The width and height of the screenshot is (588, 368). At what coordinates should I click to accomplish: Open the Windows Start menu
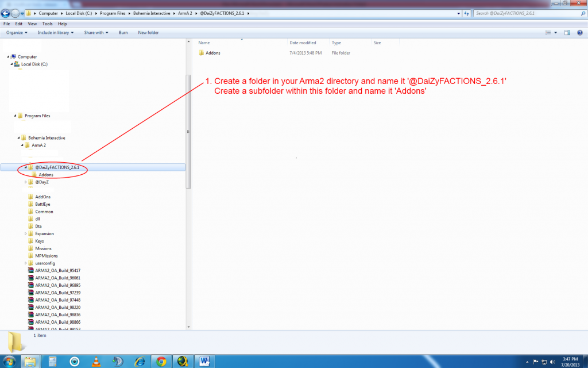[x=9, y=361]
